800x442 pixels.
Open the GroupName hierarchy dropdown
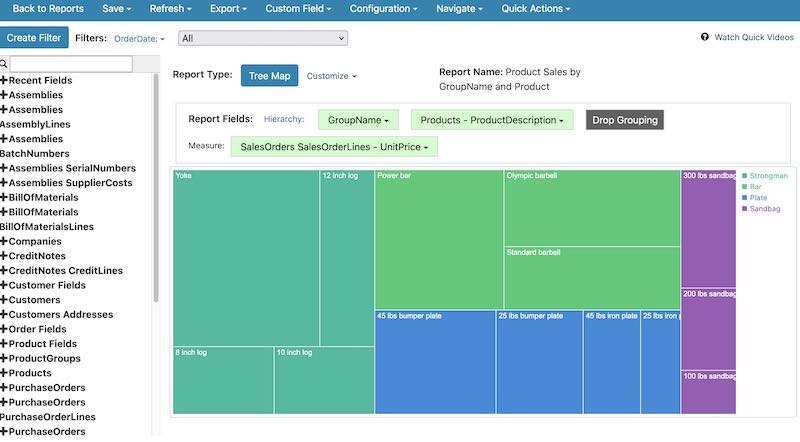click(358, 120)
